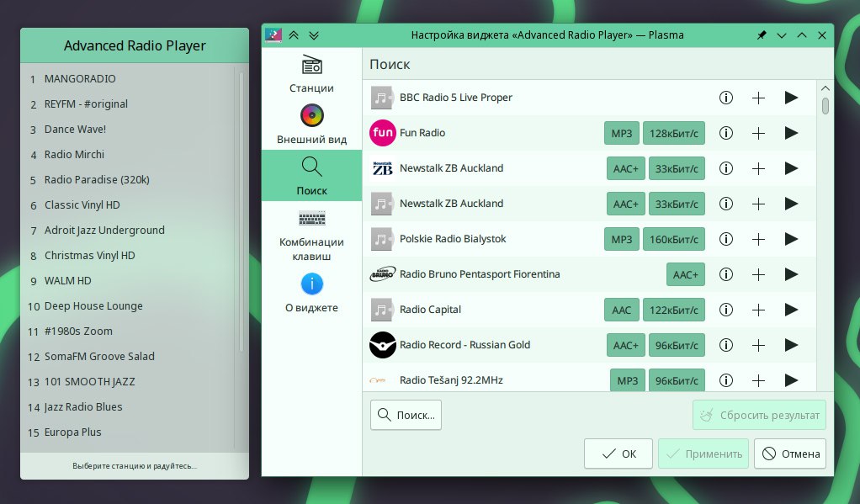Viewport: 860px width, 504px height.
Task: Click the OK button
Action: (618, 454)
